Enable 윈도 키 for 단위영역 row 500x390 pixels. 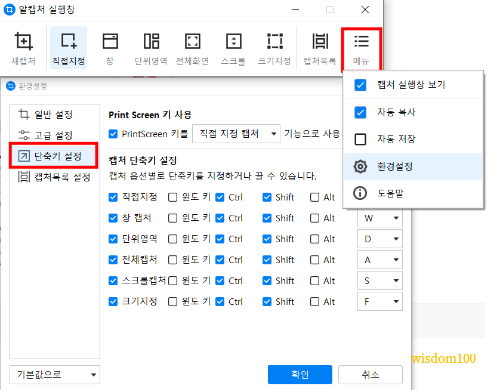click(x=172, y=239)
